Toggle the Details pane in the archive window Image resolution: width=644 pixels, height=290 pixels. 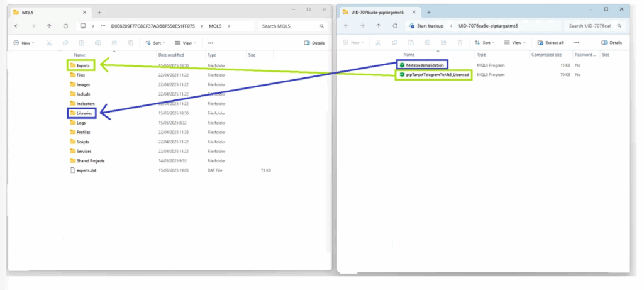tap(611, 43)
